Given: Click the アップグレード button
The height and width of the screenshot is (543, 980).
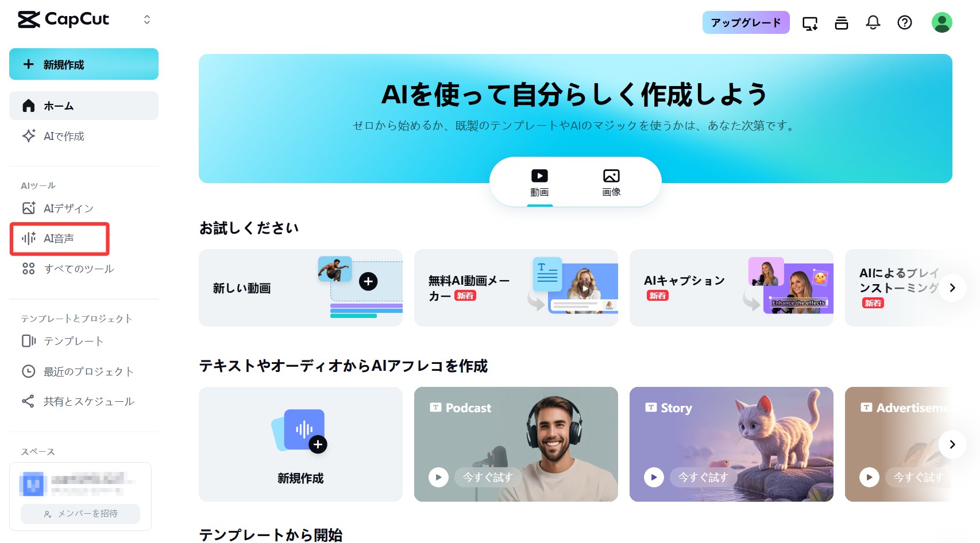Looking at the screenshot, I should pyautogui.click(x=746, y=22).
